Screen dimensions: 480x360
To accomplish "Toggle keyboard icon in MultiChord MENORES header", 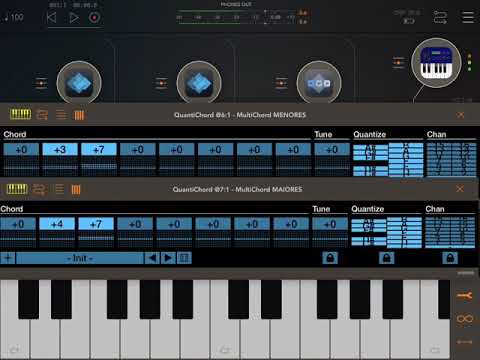I will tap(20, 115).
